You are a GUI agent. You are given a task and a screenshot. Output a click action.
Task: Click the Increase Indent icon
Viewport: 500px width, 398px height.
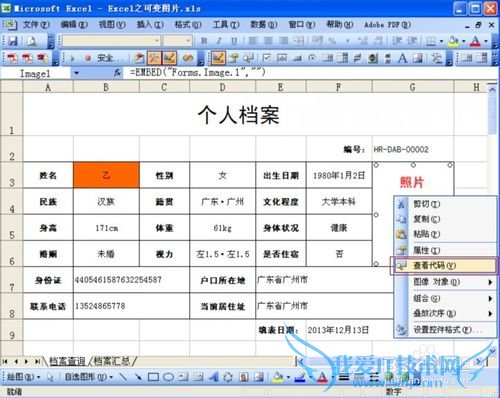(412, 41)
